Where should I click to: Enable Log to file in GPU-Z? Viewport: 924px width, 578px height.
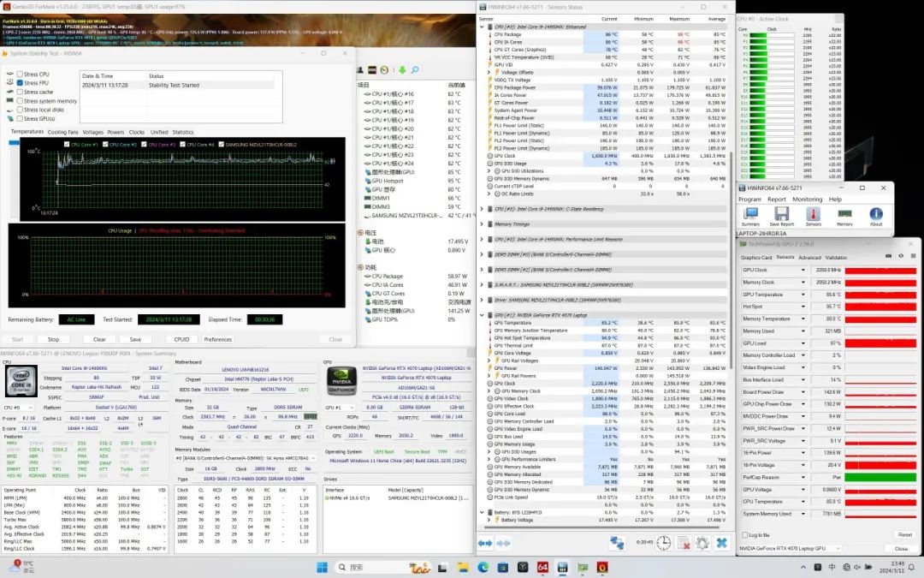[743, 534]
